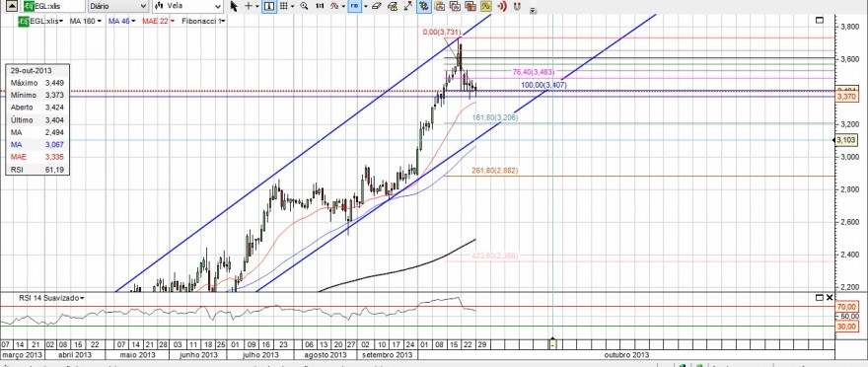
Task: Click the 70,00 RSI overbought level label
Action: pos(847,306)
